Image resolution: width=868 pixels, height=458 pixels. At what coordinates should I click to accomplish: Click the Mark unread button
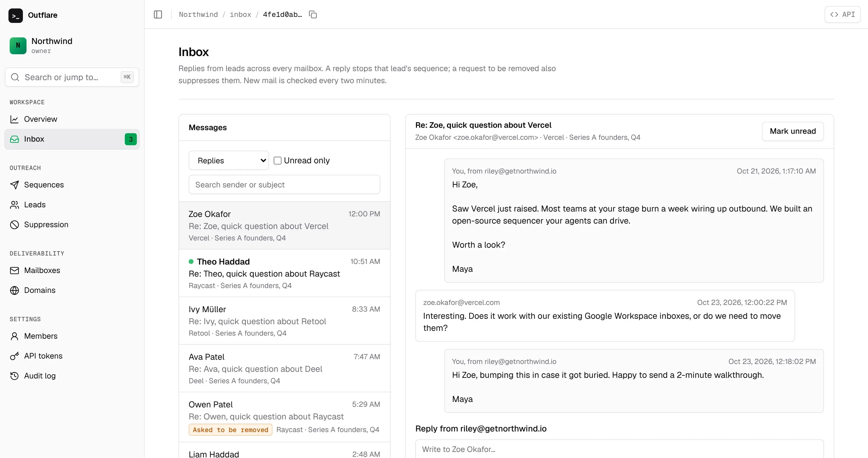[793, 131]
